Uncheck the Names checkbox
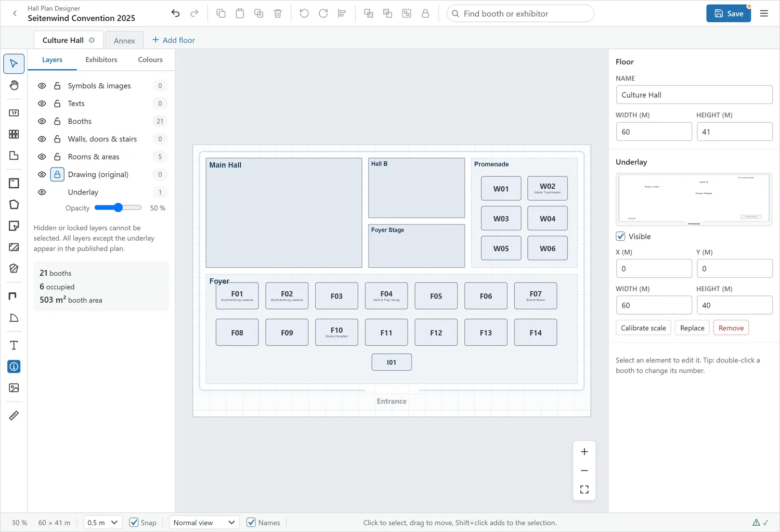 click(251, 523)
